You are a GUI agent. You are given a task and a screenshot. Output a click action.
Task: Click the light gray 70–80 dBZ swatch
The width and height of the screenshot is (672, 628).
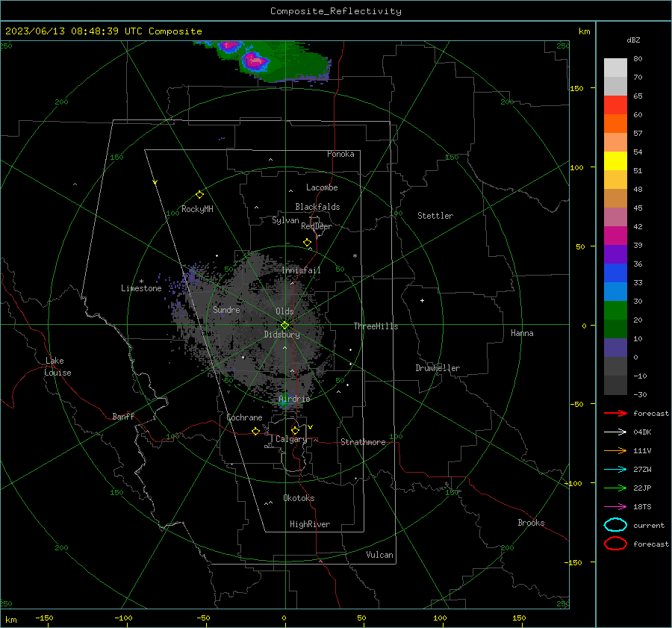[615, 68]
